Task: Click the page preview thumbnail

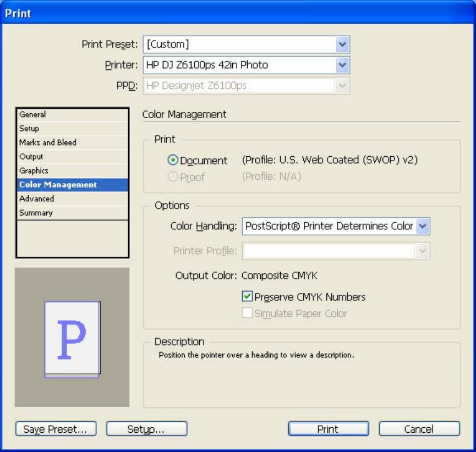Action: coord(72,339)
